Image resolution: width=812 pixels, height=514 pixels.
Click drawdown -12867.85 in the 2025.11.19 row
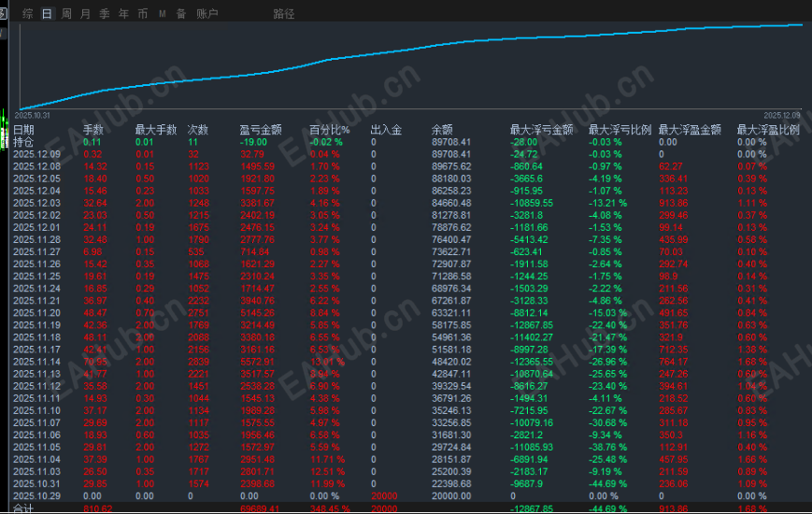532,325
